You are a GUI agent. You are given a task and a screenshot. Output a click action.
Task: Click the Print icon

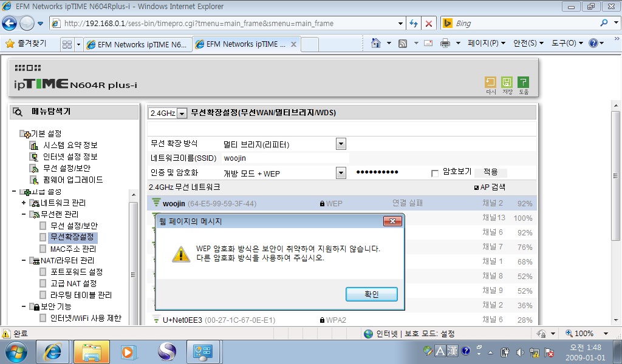445,43
